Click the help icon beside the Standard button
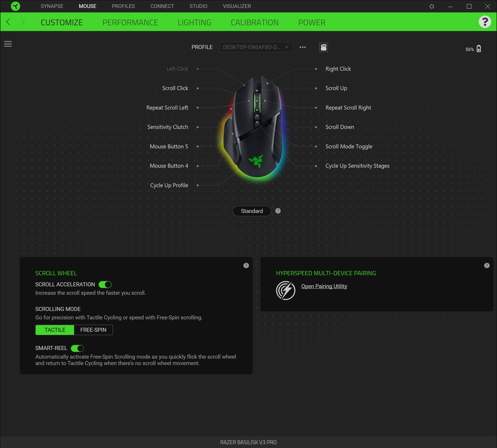Viewport: 497px width, 448px height. 278,211
